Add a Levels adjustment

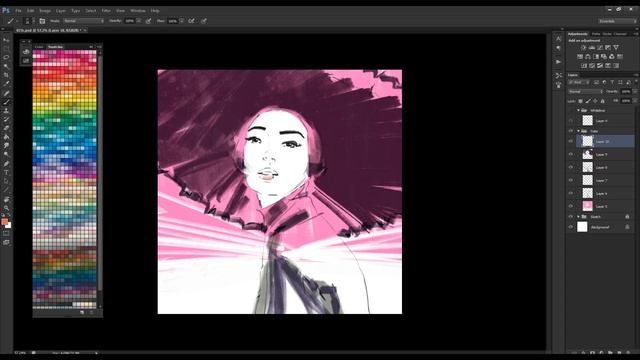[x=592, y=48]
